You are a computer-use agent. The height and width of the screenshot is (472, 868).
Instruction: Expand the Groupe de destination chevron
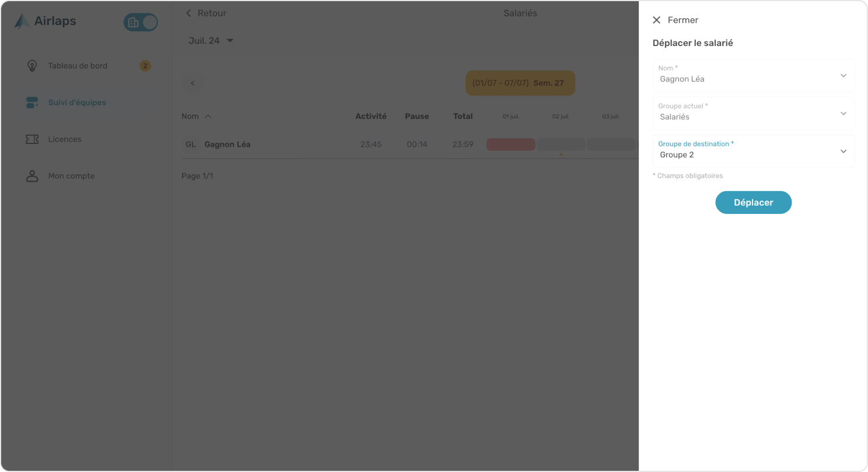843,151
